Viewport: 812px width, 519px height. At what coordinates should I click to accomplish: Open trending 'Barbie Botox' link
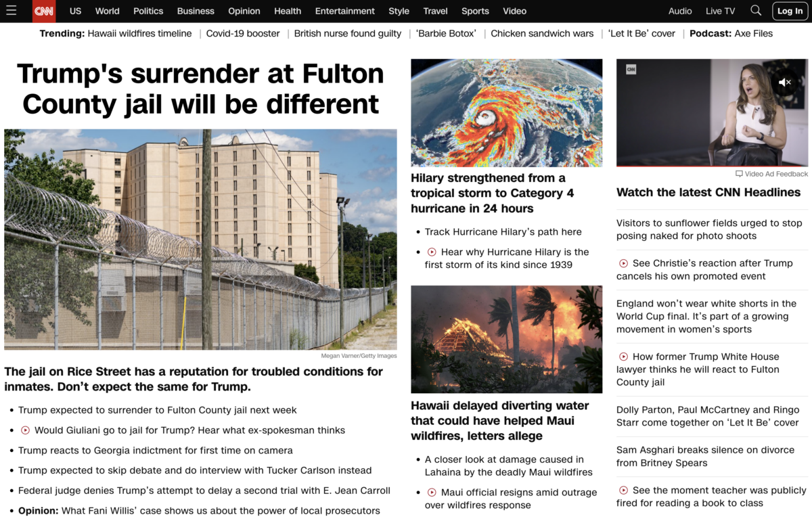coord(446,33)
